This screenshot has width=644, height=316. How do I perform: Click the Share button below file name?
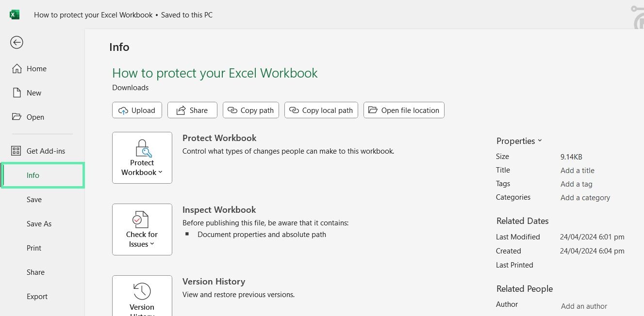click(192, 110)
